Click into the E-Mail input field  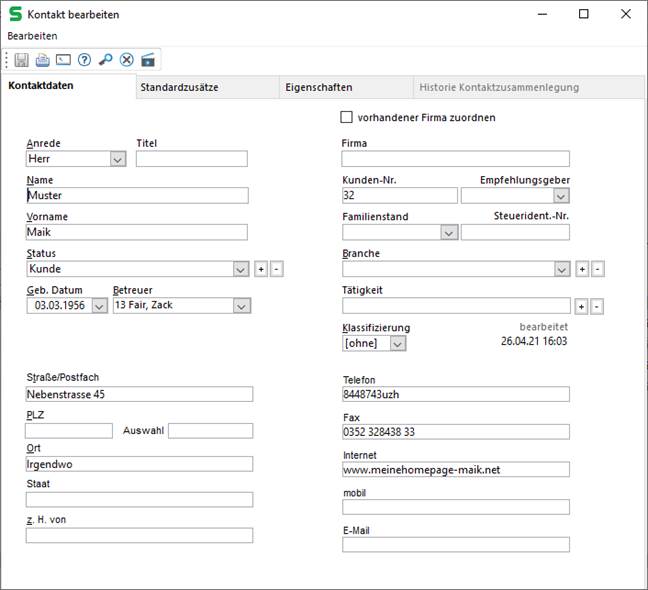(x=455, y=545)
